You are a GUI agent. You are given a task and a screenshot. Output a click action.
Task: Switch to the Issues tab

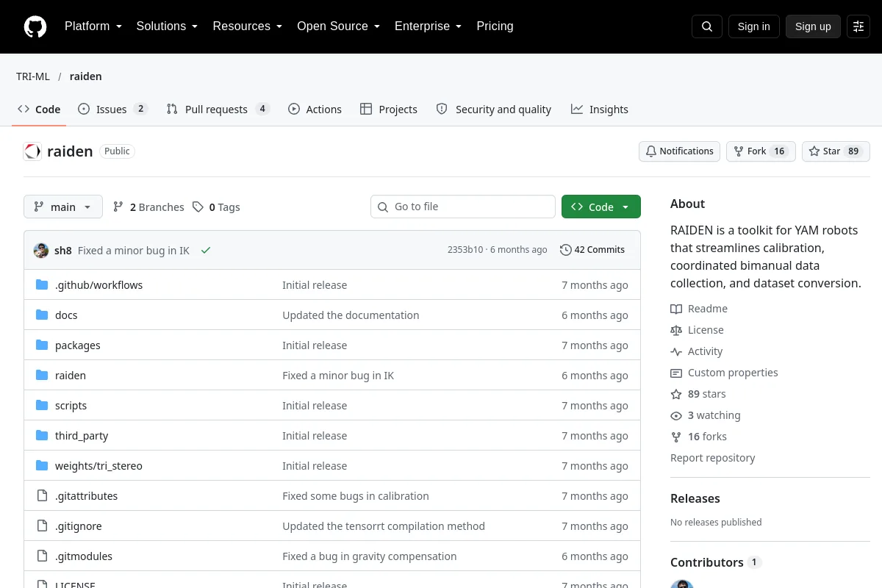tap(112, 109)
